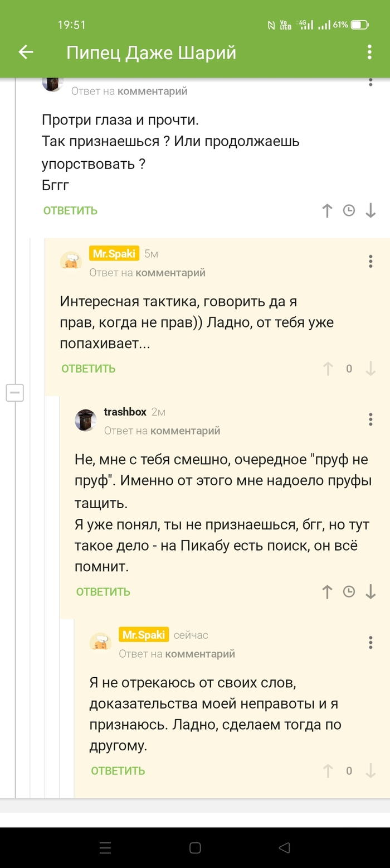390x868 pixels.
Task: Reply to the 'Я не отрекаюсь' comment
Action: point(118,771)
